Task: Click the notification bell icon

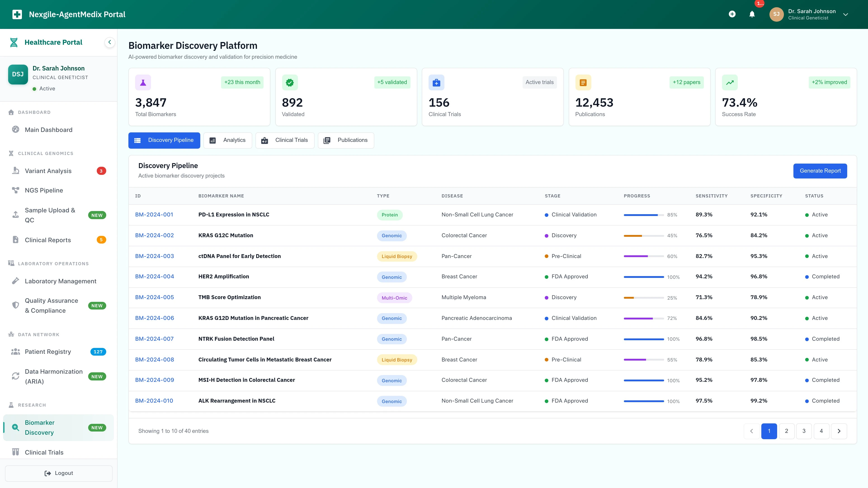Action: [752, 14]
